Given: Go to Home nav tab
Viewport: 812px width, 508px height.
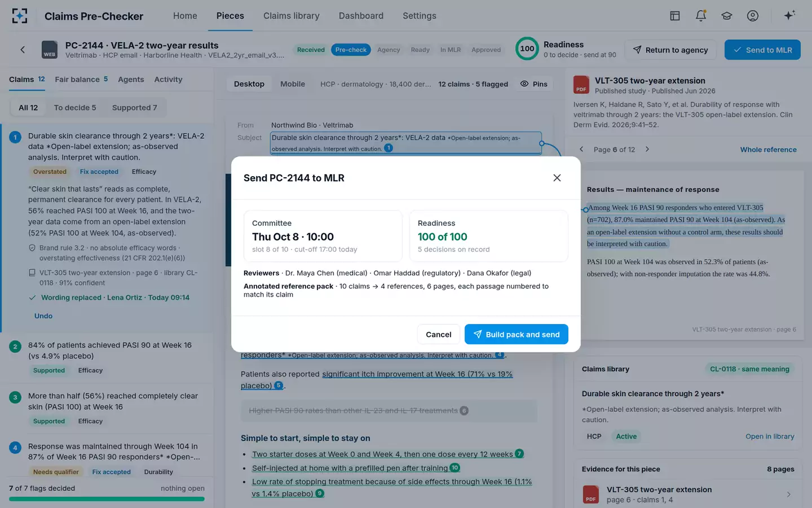Looking at the screenshot, I should click(185, 16).
